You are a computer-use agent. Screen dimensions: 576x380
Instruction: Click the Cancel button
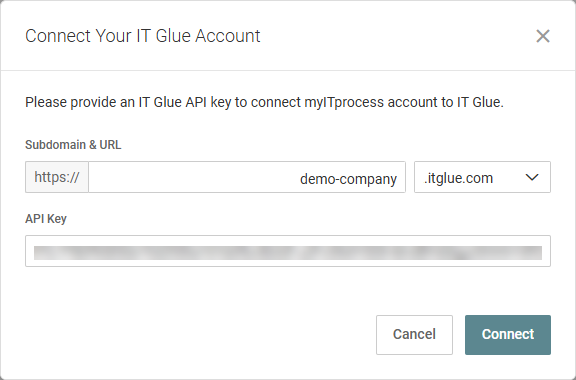[x=414, y=335]
